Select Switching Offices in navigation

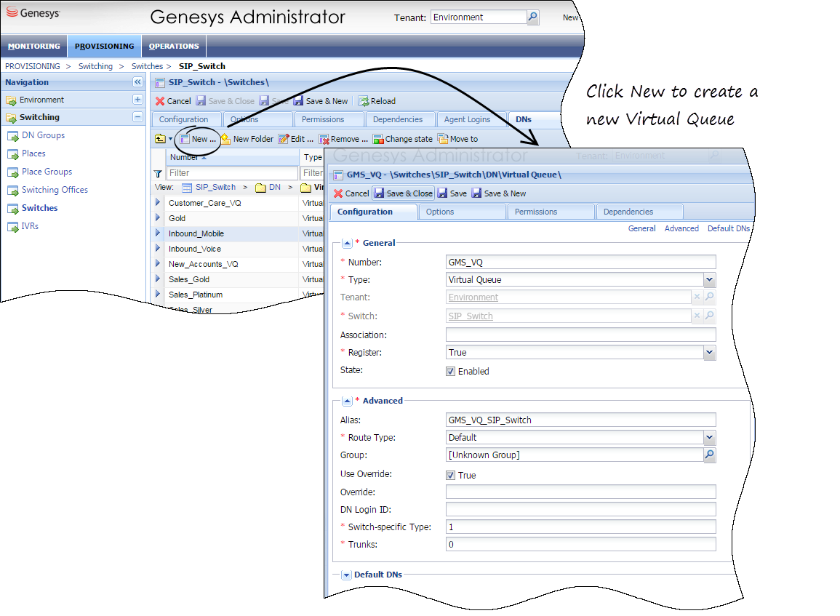coord(55,190)
